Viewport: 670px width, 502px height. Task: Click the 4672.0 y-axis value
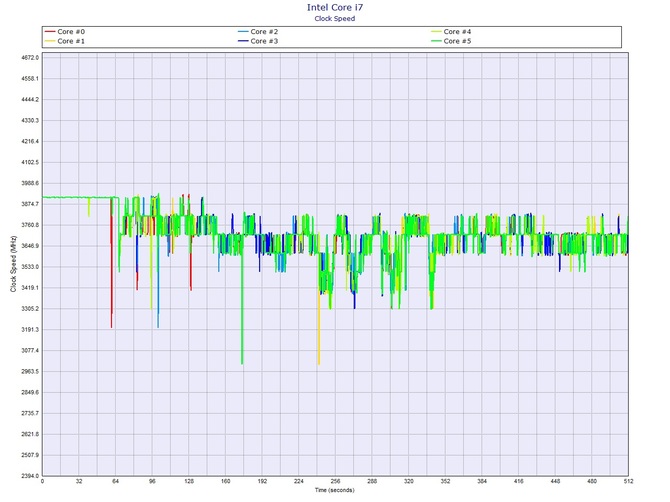[x=30, y=57]
